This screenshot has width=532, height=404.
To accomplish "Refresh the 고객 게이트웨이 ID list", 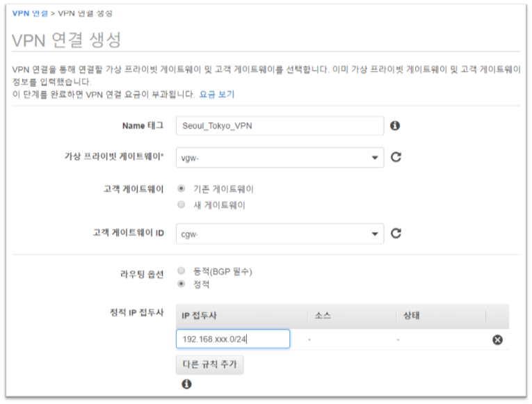I will [x=396, y=233].
